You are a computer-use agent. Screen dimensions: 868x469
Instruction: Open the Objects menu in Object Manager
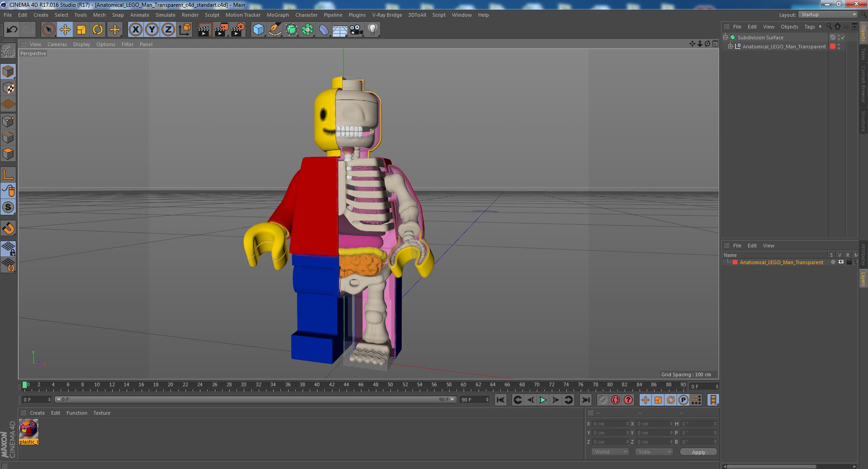(789, 27)
